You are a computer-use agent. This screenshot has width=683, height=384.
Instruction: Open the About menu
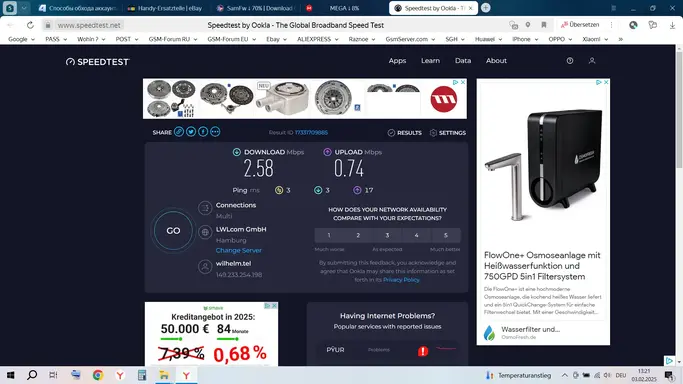[x=496, y=61]
